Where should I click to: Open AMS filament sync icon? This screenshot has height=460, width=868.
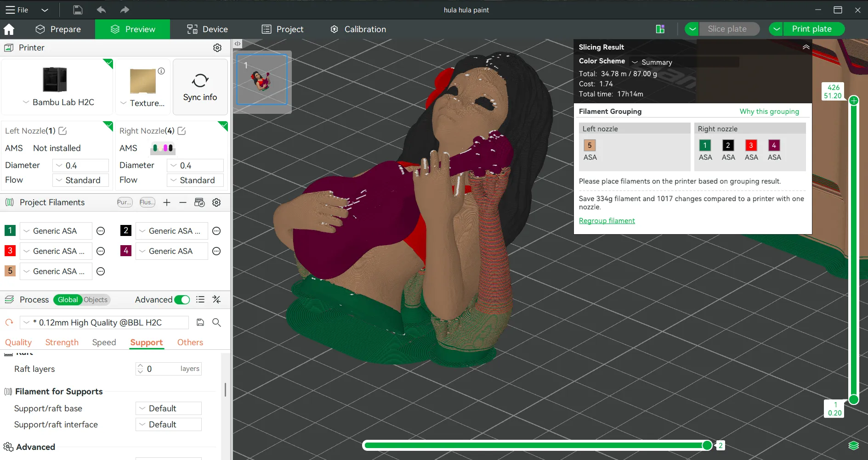click(x=199, y=202)
